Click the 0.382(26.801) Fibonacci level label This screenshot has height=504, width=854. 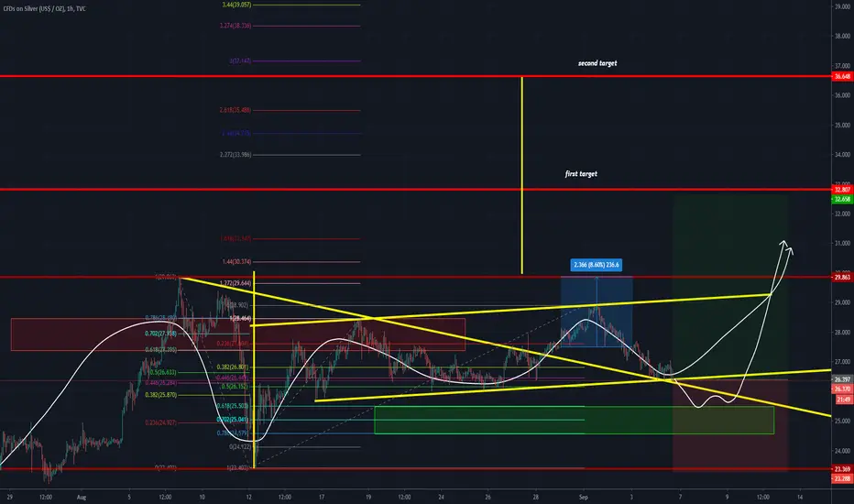233,367
